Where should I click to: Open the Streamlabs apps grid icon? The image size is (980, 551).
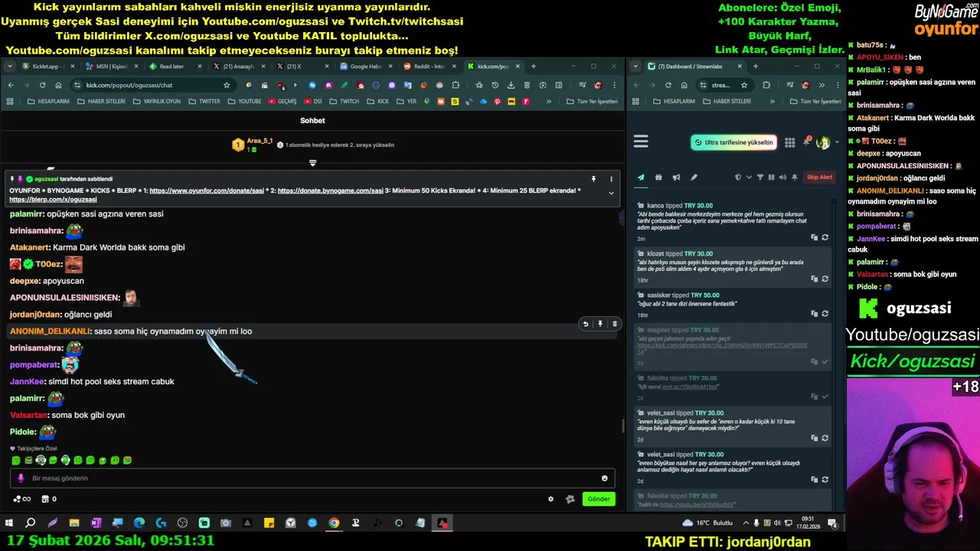[789, 142]
